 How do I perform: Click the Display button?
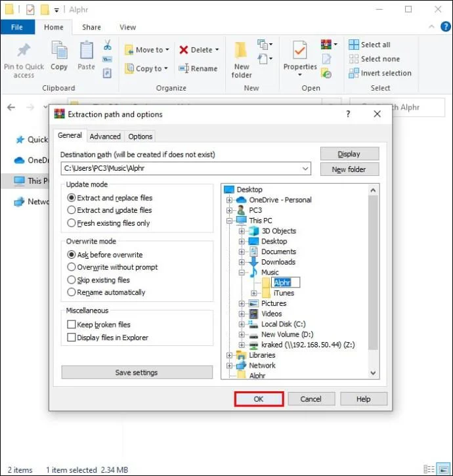(x=349, y=154)
